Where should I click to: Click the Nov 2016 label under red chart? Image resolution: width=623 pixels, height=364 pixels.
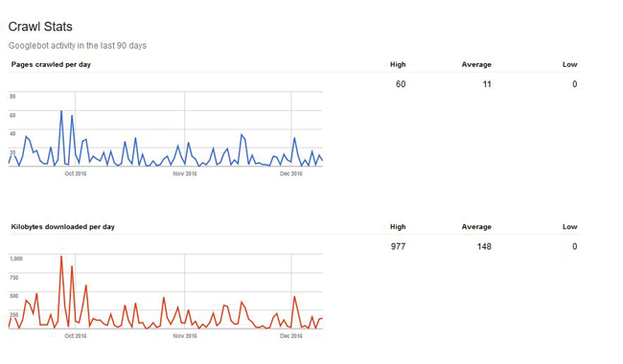tap(185, 336)
